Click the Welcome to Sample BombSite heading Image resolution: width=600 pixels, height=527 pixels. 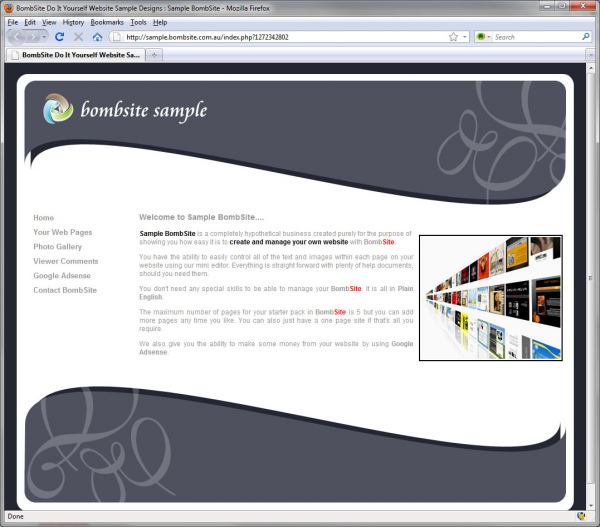point(202,217)
